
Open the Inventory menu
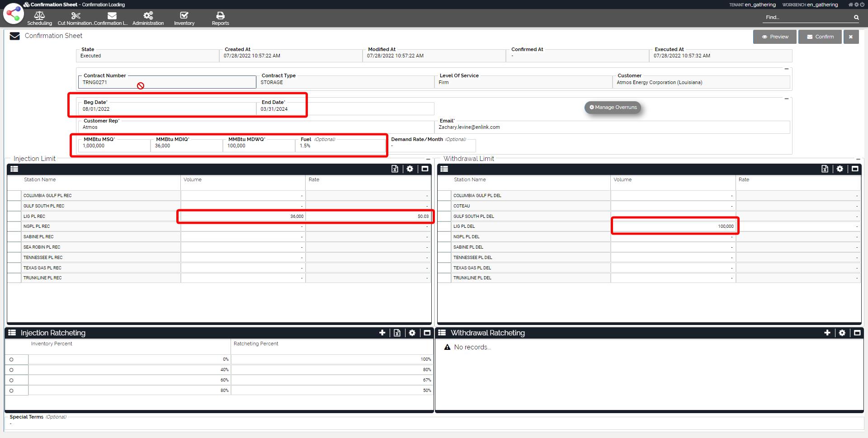coord(184,19)
